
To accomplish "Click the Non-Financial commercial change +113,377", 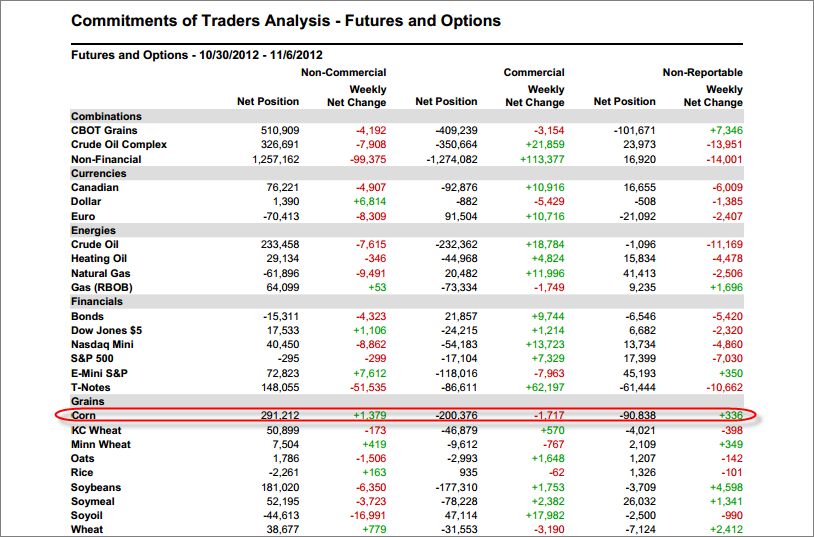I will (542, 159).
